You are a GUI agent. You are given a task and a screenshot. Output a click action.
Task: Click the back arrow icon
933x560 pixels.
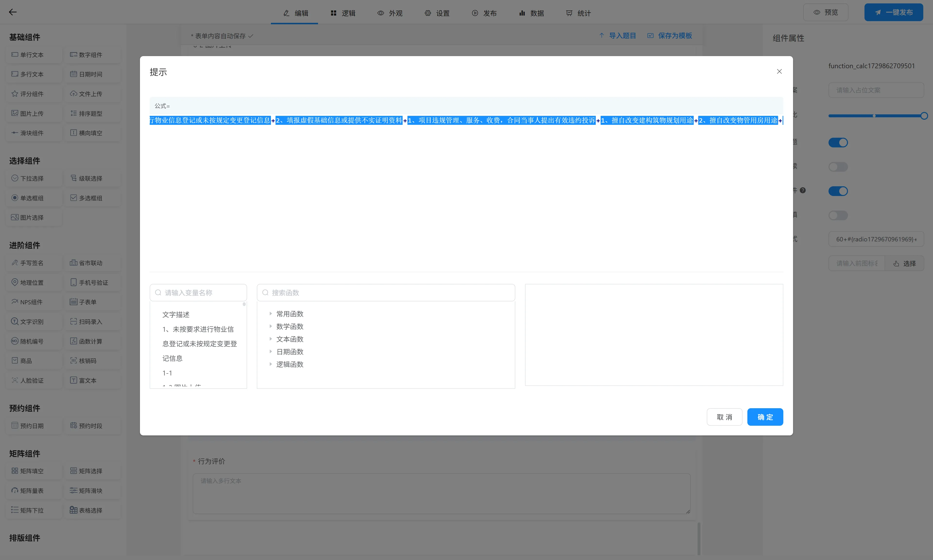(13, 12)
